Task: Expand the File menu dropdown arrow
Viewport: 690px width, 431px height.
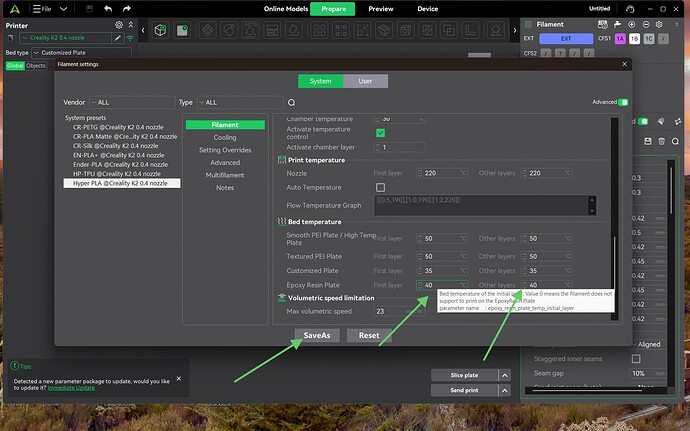Action: pyautogui.click(x=63, y=9)
